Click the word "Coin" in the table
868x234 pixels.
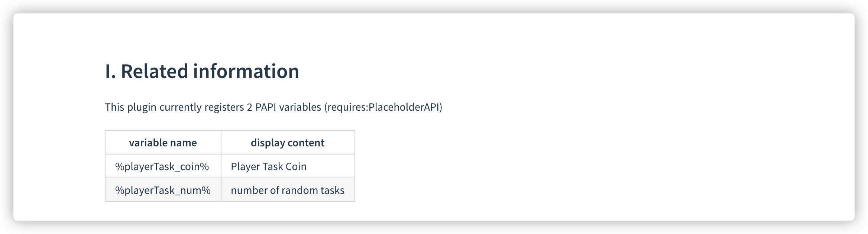[x=296, y=166]
